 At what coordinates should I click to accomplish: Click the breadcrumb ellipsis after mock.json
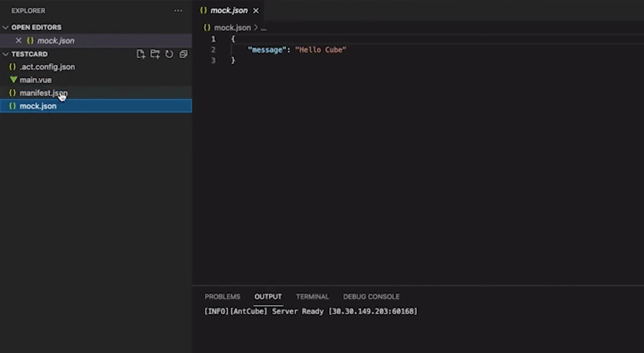263,28
